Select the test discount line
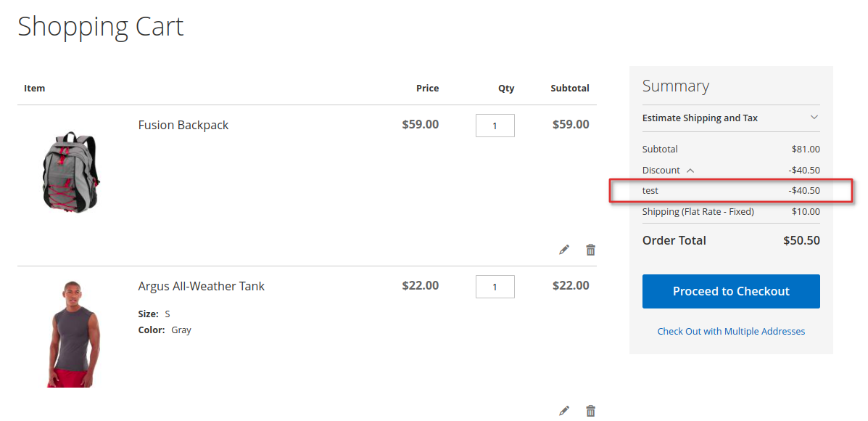Viewport: 868px width, 421px height. click(731, 191)
